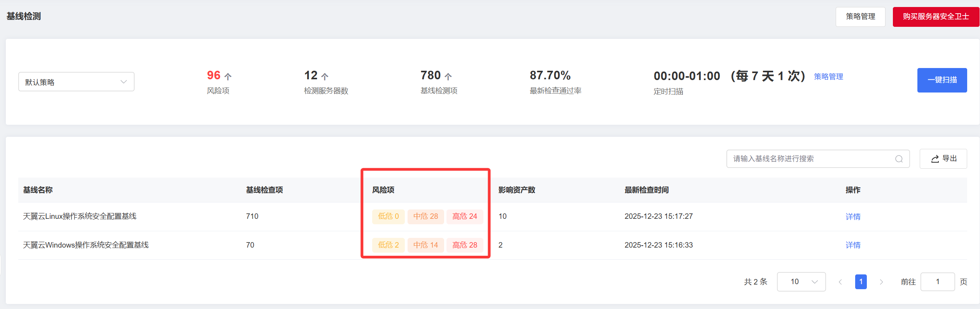
Task: Click the export share-arrow icon
Action: 935,159
